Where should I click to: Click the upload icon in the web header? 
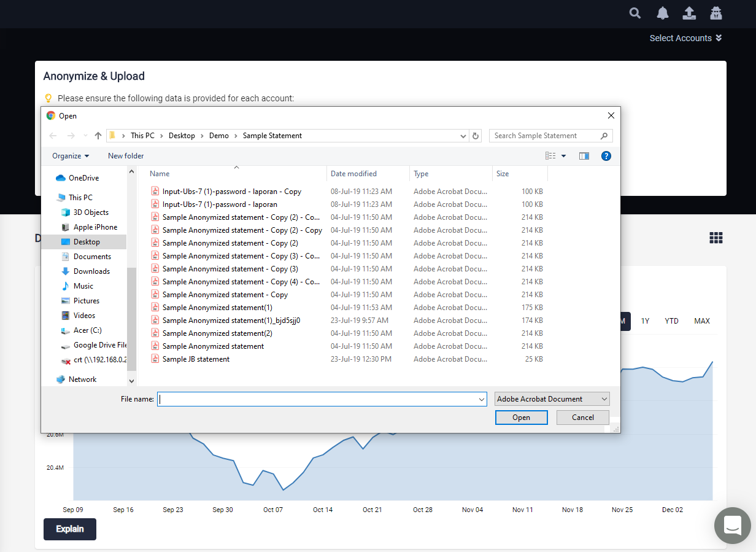click(x=689, y=13)
